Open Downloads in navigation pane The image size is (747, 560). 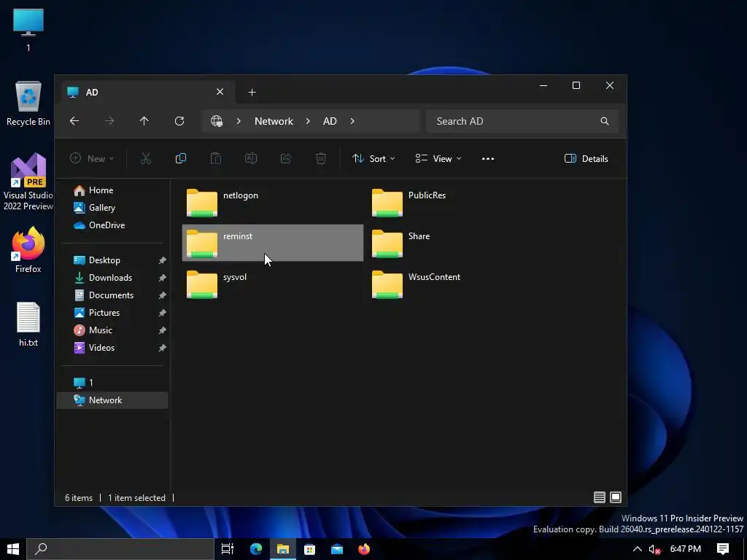point(112,278)
